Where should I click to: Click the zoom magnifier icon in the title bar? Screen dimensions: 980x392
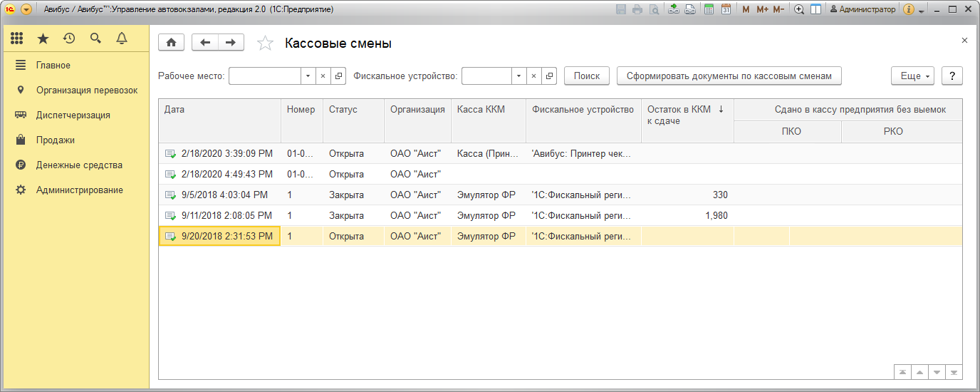799,10
